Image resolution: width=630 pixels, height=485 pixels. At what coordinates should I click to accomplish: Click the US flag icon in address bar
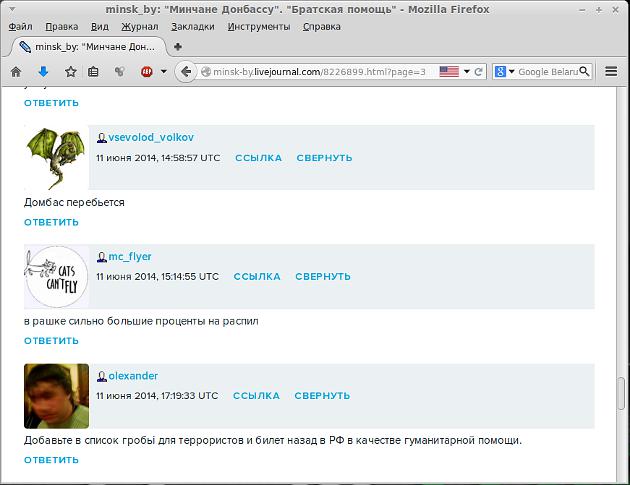click(448, 72)
